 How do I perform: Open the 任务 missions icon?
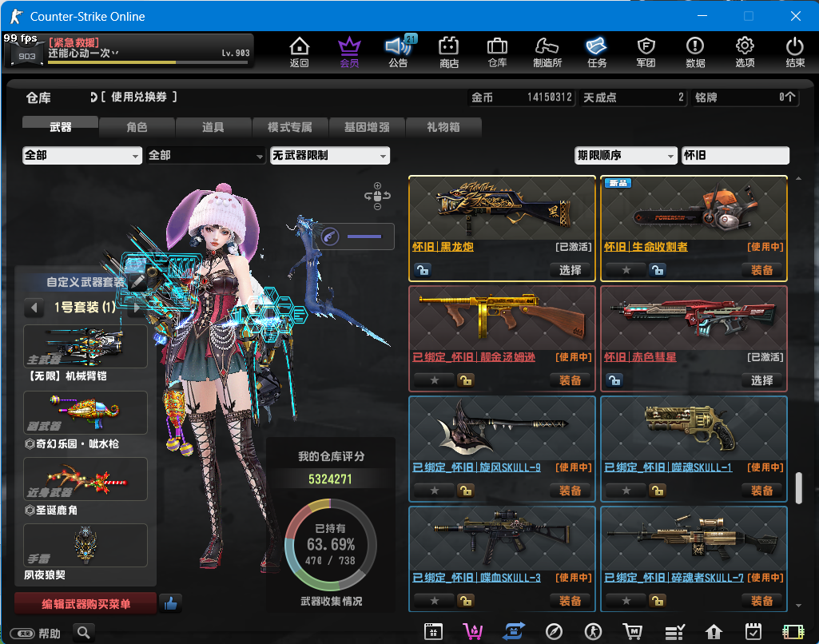click(597, 52)
